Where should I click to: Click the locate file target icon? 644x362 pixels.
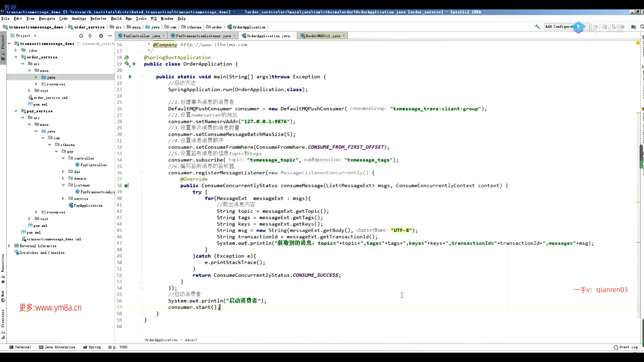pyautogui.click(x=81, y=36)
